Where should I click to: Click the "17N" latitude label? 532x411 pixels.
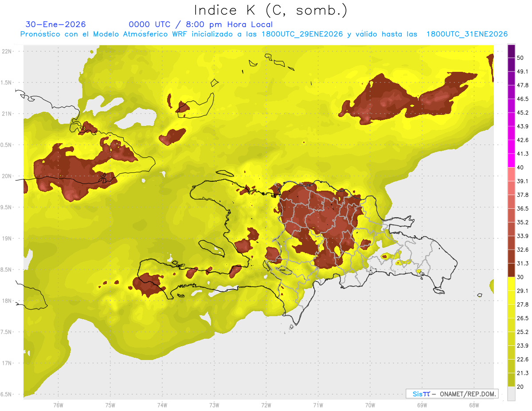(8, 363)
